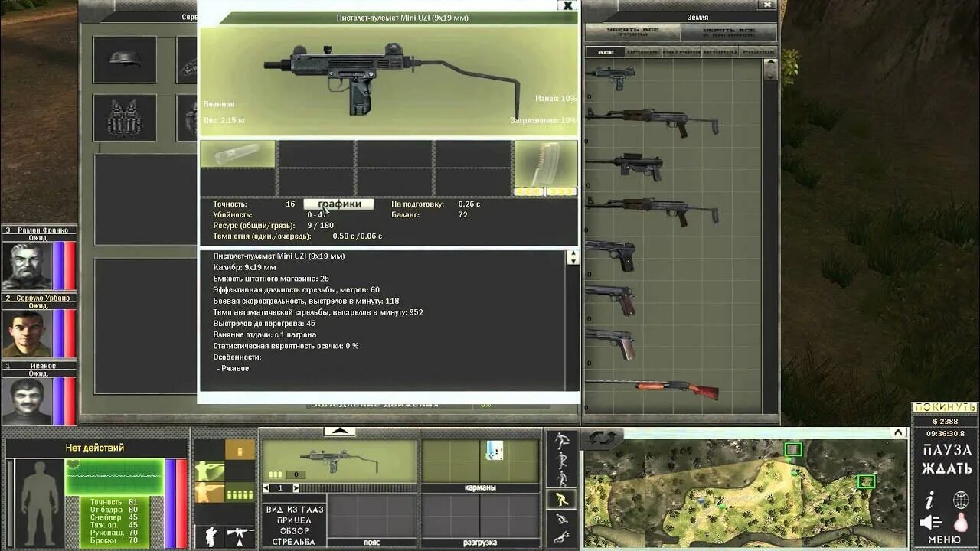Image resolution: width=980 pixels, height=551 pixels.
Task: Switch to second ground filter tab (weapons)
Action: (x=643, y=52)
